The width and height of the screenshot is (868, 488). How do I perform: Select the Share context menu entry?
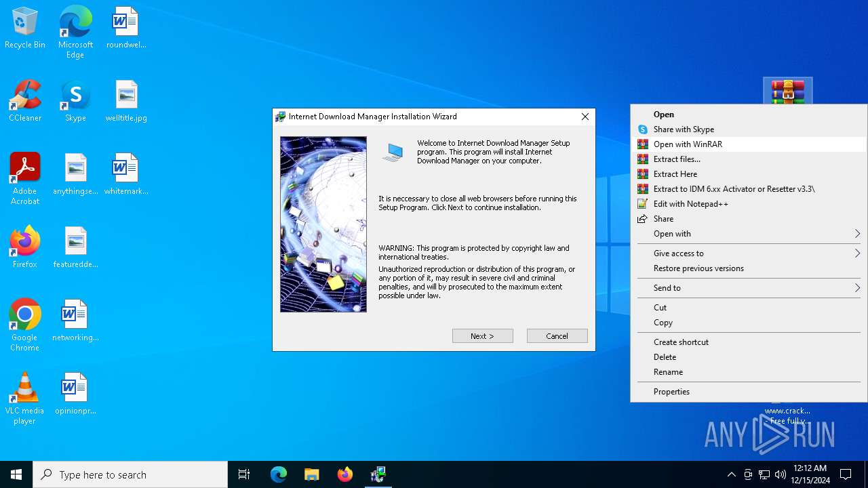[749, 219]
